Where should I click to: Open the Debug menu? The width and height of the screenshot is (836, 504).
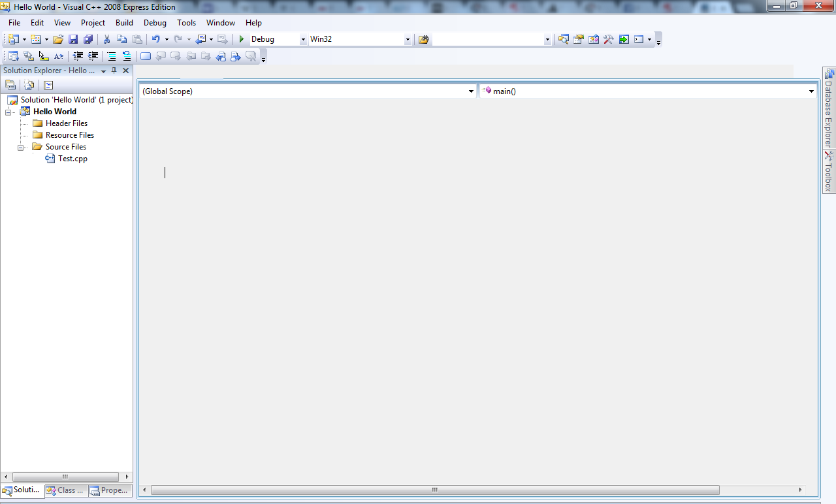pyautogui.click(x=155, y=22)
